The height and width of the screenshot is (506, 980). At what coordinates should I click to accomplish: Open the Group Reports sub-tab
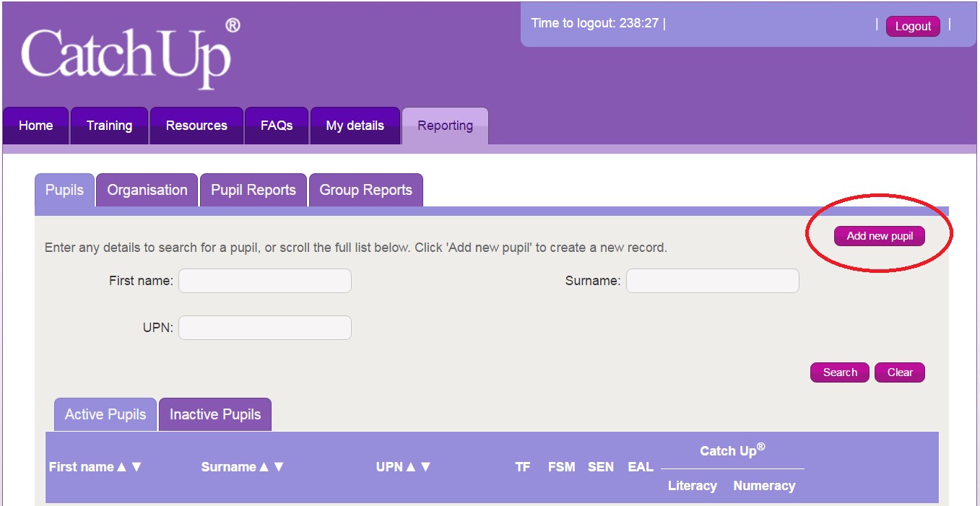coord(365,191)
